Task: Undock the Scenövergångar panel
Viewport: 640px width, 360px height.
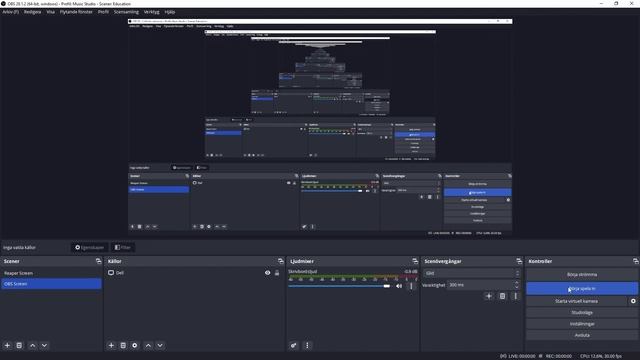Action: [x=519, y=261]
